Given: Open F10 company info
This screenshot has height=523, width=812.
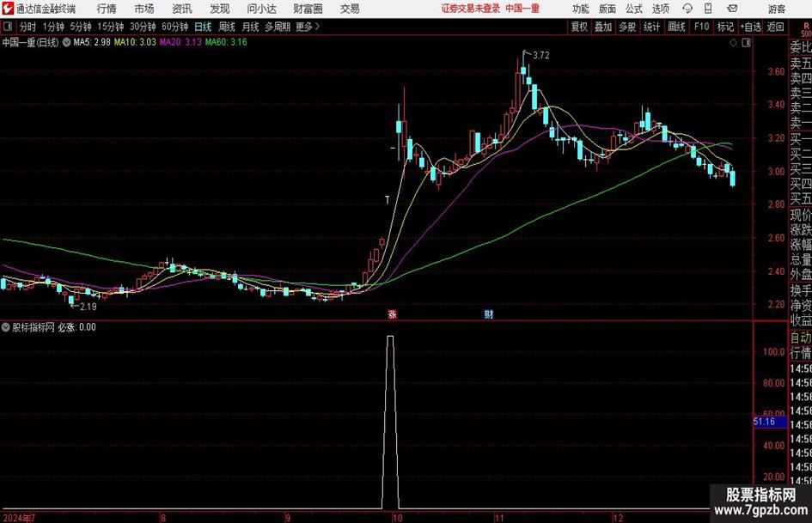Looking at the screenshot, I should pos(701,27).
